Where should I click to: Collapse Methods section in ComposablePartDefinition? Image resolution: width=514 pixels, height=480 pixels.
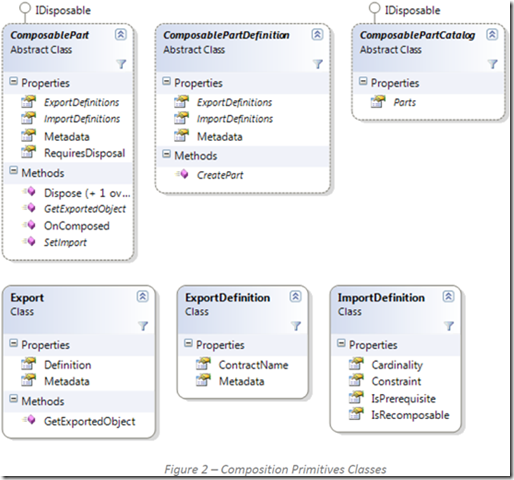tap(166, 154)
